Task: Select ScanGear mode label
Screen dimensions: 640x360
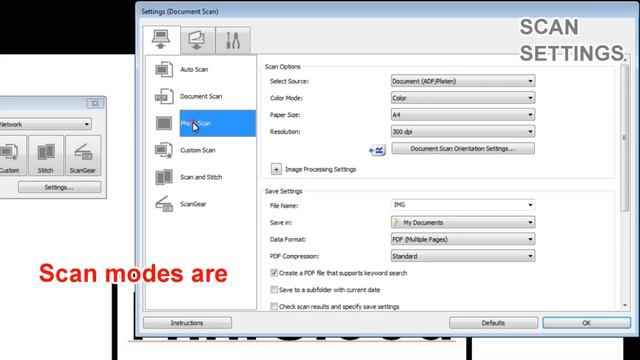Action: tap(193, 204)
